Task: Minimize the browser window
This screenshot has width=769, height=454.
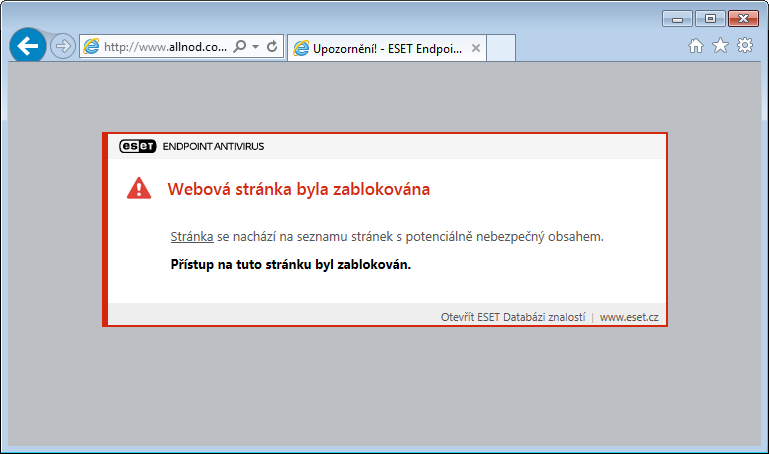Action: [677, 19]
